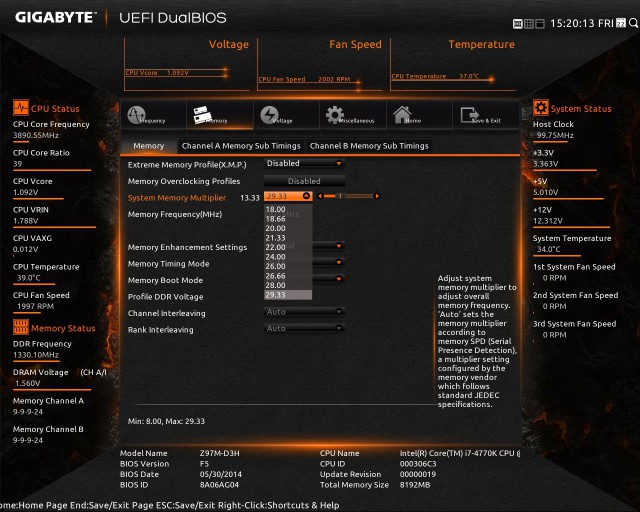This screenshot has width=640, height=512.
Task: Select the System Memory Multiplier label
Action: coord(177,198)
